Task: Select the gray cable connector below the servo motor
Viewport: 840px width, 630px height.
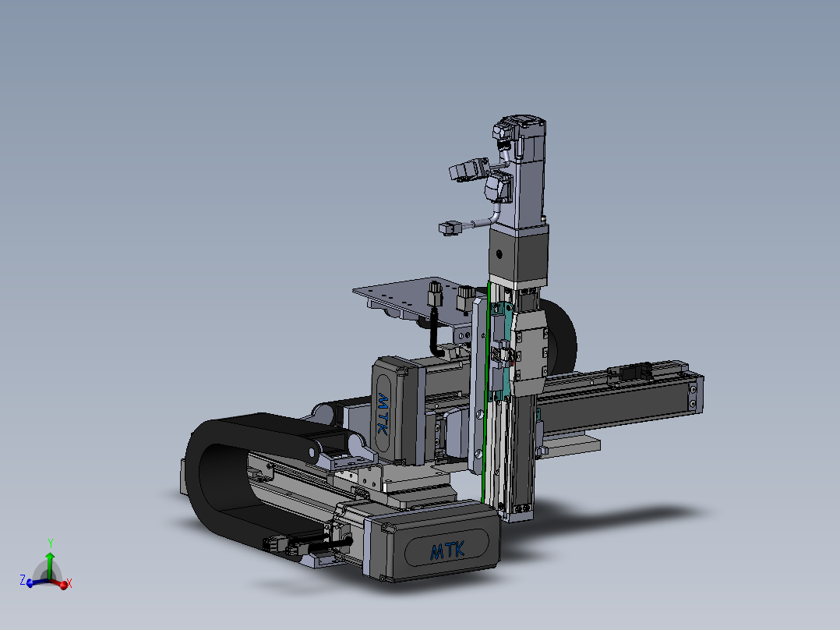Action: pyautogui.click(x=449, y=228)
